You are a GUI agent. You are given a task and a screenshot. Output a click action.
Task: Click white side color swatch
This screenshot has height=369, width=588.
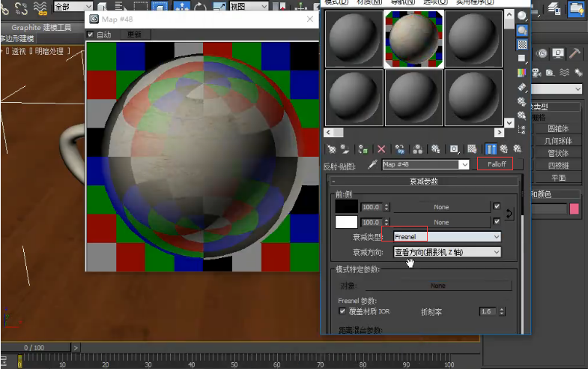click(x=347, y=222)
